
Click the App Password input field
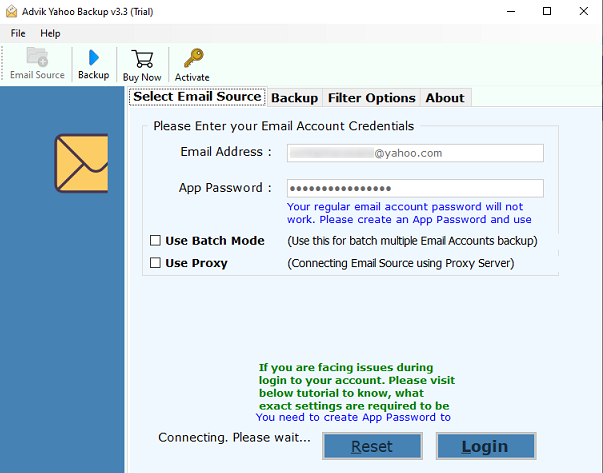pyautogui.click(x=415, y=188)
